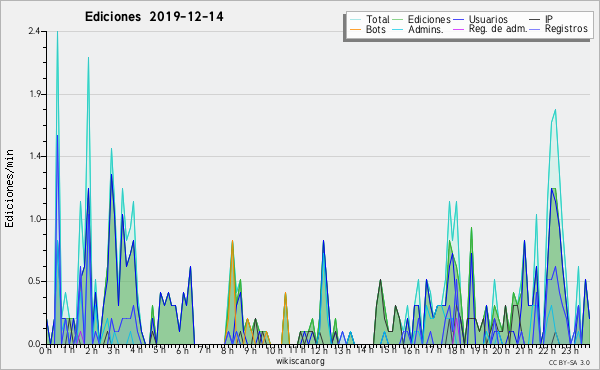Click the dark IP legend line swatch
Image resolution: width=600 pixels, height=370 pixels.
[535, 20]
